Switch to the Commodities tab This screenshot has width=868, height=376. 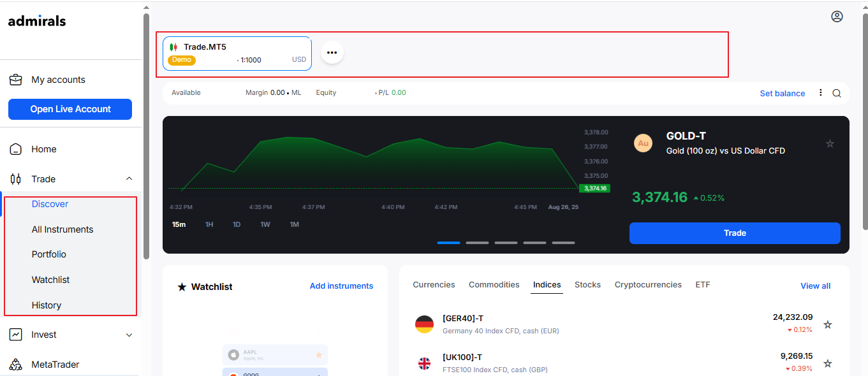click(x=494, y=285)
